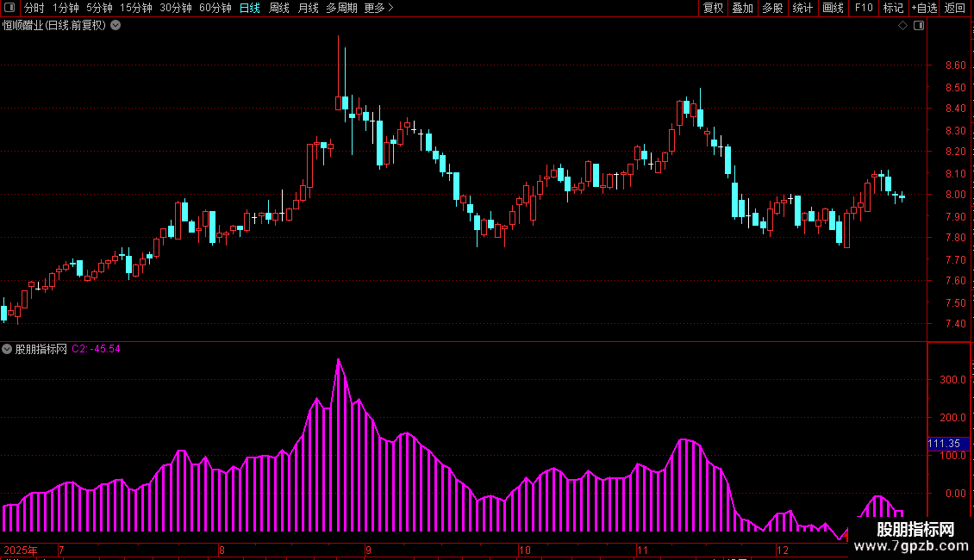Switch to 30分钟 period
The image size is (974, 560).
tap(175, 8)
